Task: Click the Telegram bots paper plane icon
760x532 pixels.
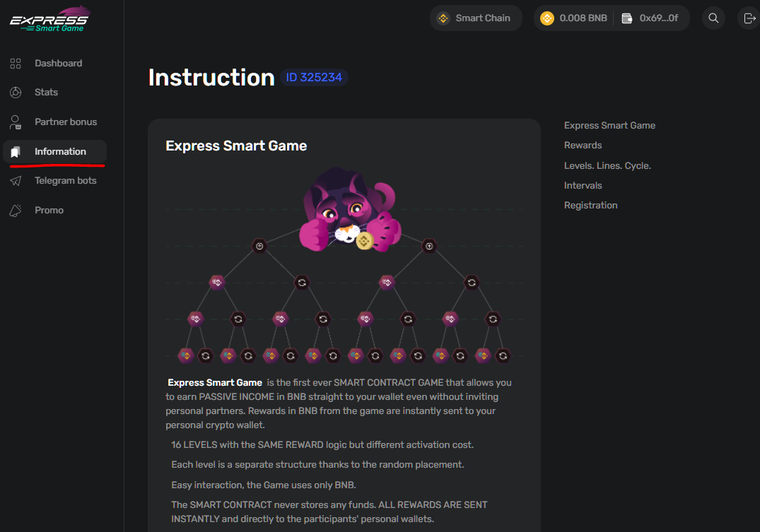Action: pyautogui.click(x=16, y=181)
